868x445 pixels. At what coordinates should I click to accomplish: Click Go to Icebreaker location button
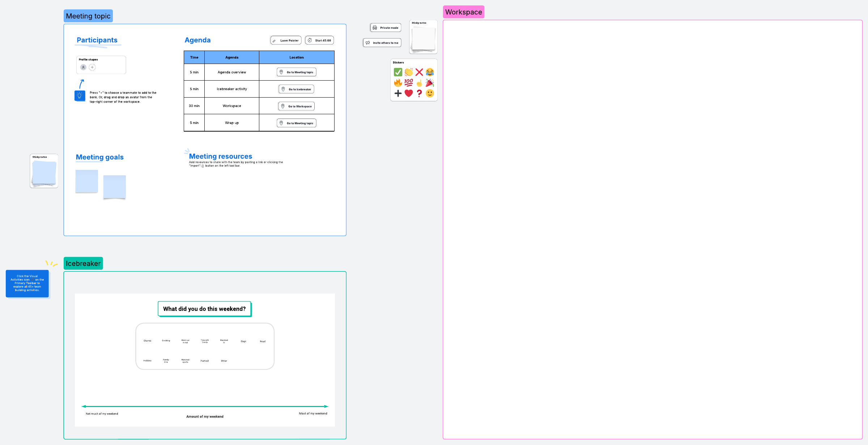[x=296, y=89]
